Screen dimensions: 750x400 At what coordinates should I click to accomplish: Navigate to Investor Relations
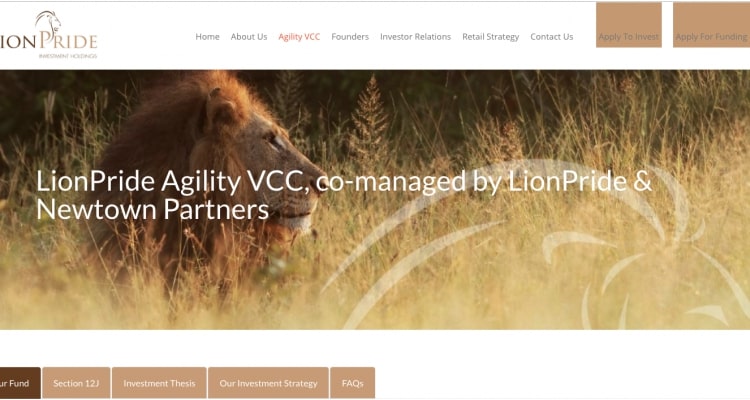[415, 37]
